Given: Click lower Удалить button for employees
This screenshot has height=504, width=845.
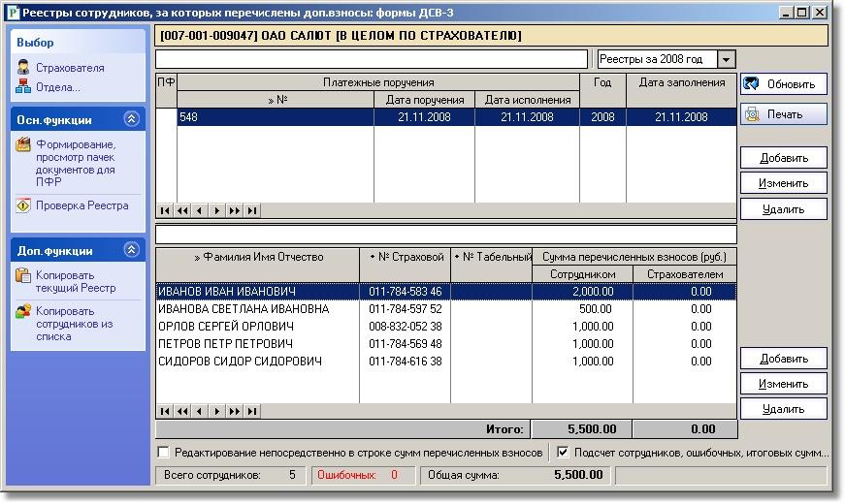Looking at the screenshot, I should coord(784,409).
